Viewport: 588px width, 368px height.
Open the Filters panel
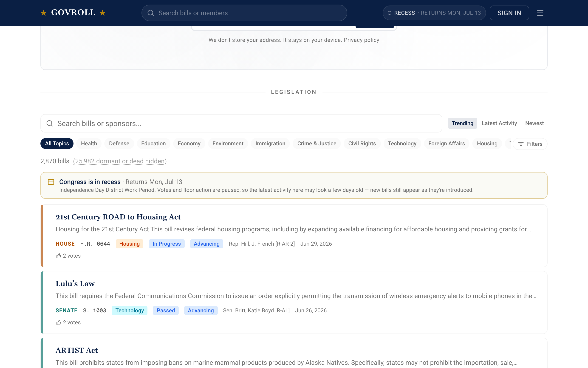tap(530, 144)
